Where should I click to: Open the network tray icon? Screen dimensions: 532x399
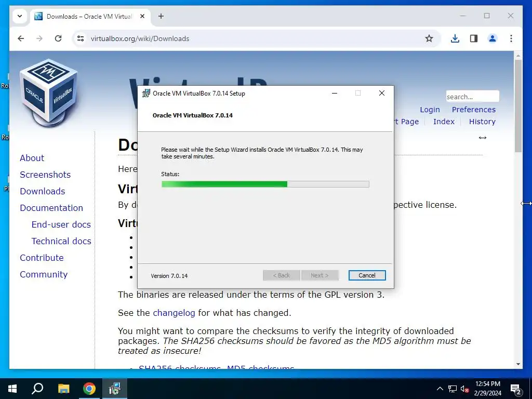(x=453, y=389)
